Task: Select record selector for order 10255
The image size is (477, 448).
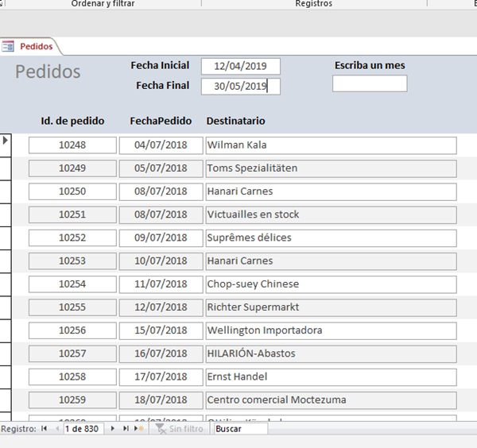Action: tap(6, 307)
